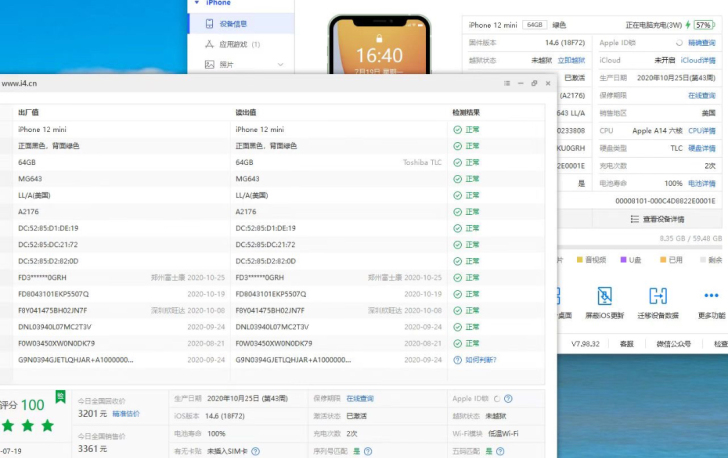Screen dimensions: 728x458
Task: Click 正常 check icon in DNL03940L07MC2T3V row
Action: click(x=457, y=327)
